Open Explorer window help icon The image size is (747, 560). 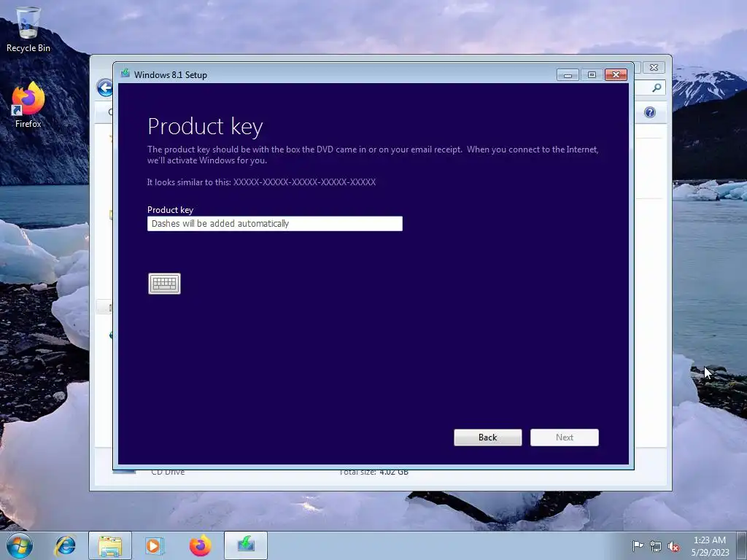point(650,112)
